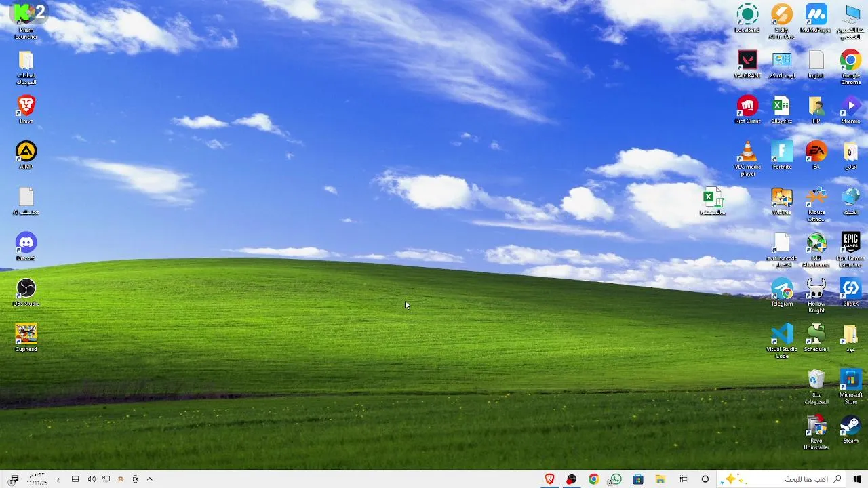This screenshot has width=868, height=488.
Task: Open the log.txt file icon
Action: tap(816, 64)
